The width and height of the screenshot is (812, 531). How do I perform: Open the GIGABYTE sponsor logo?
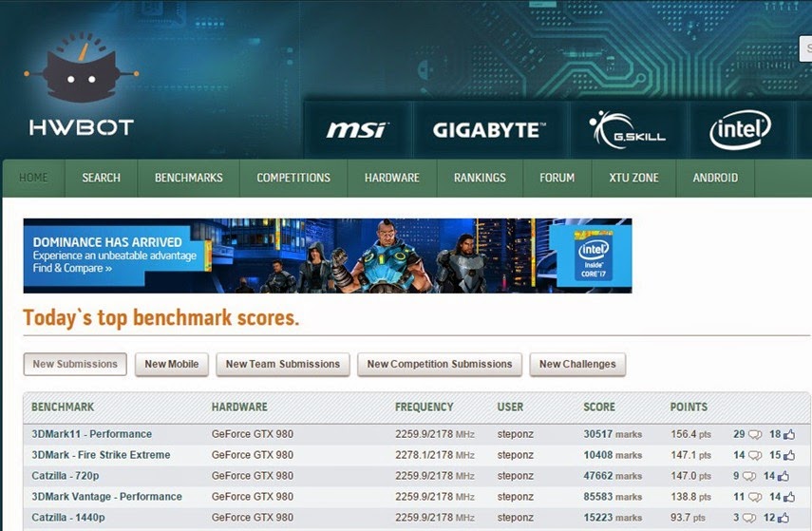point(489,130)
